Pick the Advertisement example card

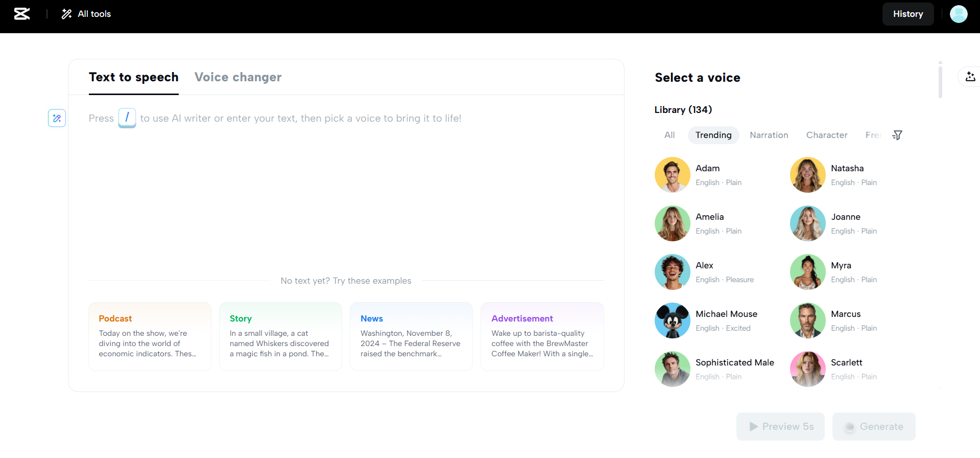[x=542, y=336]
